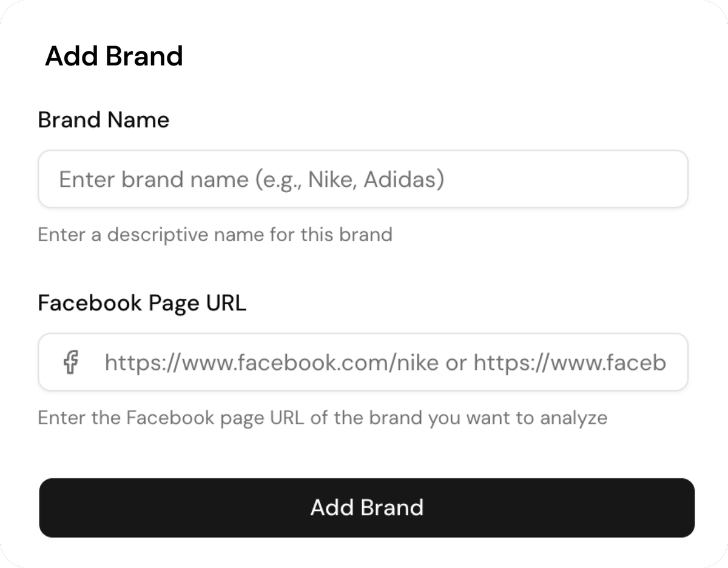The width and height of the screenshot is (728, 568).
Task: Tap the Facebook glyph beside the URL
Action: (x=72, y=363)
